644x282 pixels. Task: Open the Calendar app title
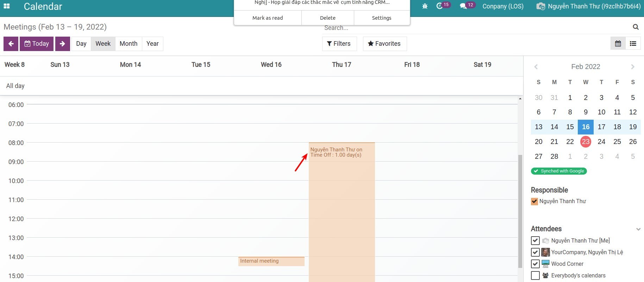click(x=43, y=6)
